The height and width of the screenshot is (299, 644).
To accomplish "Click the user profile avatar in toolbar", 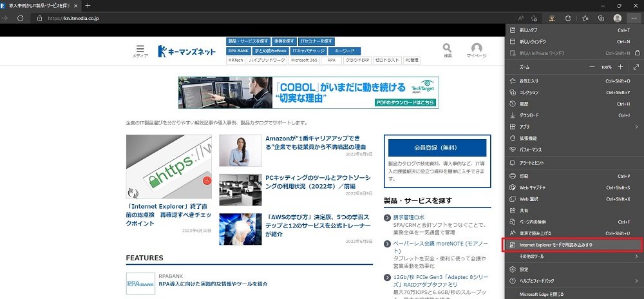I will click(618, 18).
